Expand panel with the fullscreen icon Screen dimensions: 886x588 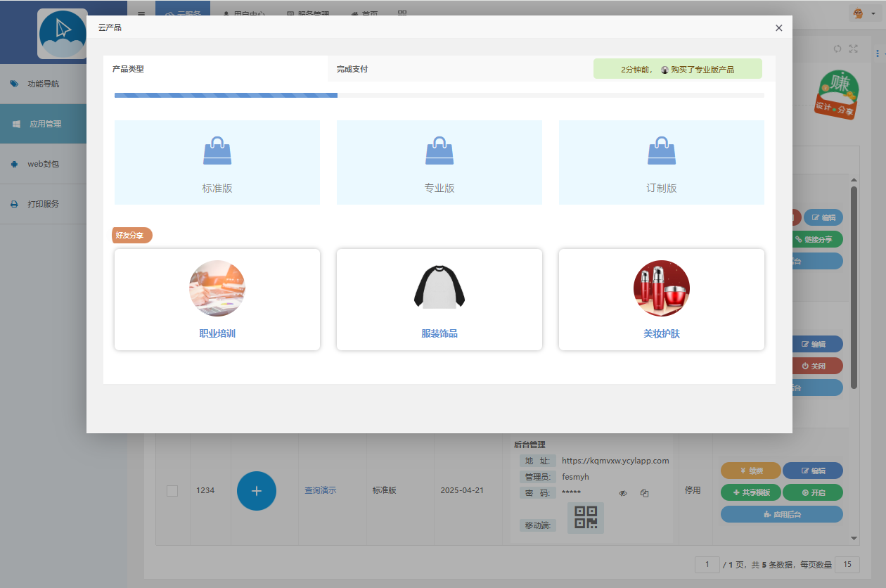click(854, 49)
